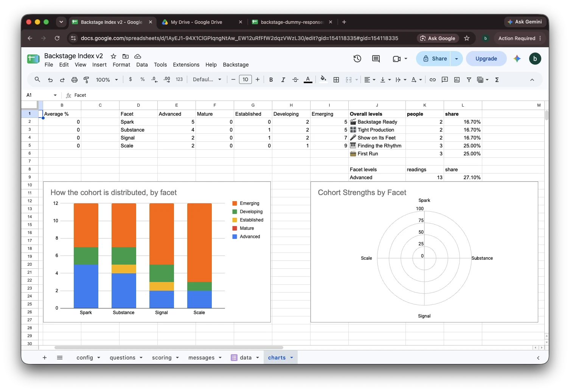Open the font family Default dropdown
This screenshot has width=570, height=392.
[207, 79]
